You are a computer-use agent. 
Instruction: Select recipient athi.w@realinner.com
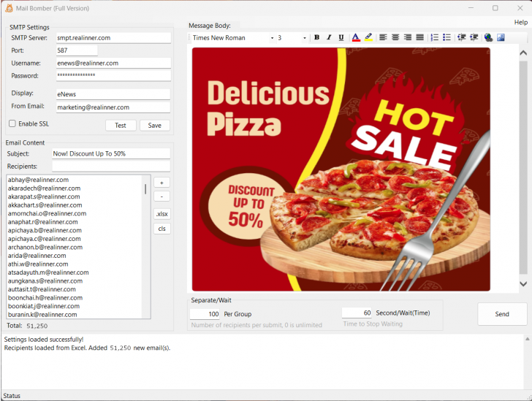38,264
